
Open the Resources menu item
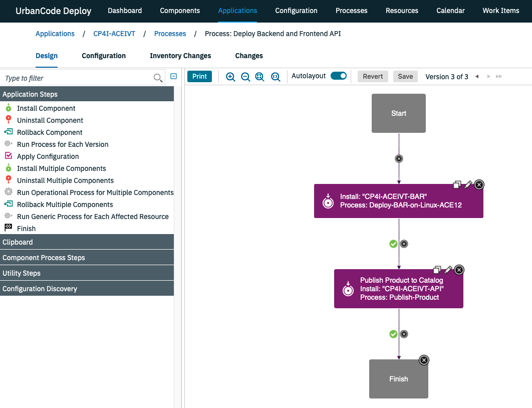[x=402, y=11]
